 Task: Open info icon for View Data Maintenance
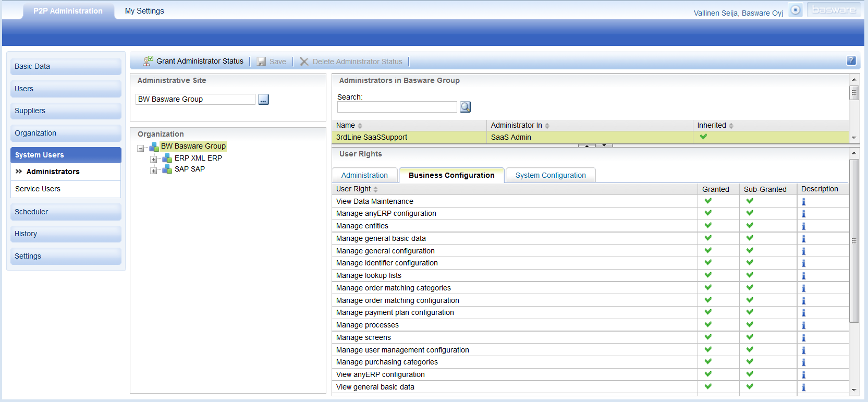click(x=803, y=202)
